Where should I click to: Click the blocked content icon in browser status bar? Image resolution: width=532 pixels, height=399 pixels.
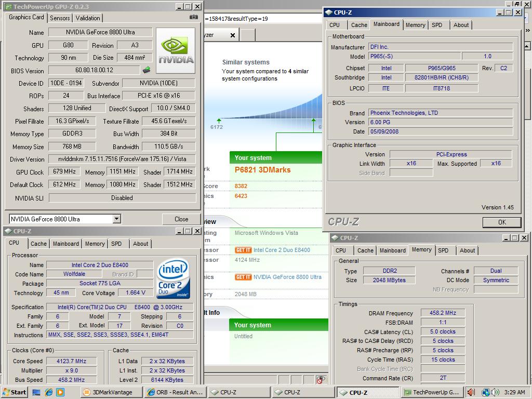tap(320, 379)
